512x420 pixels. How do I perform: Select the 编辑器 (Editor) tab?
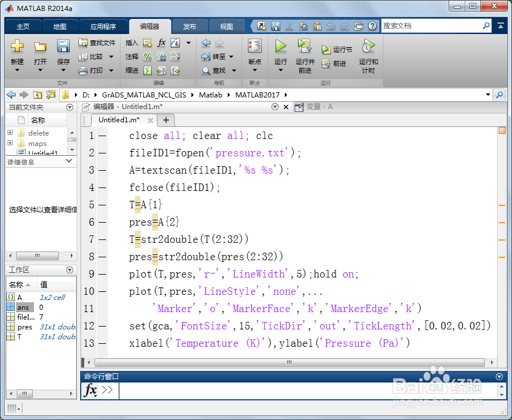click(x=149, y=27)
